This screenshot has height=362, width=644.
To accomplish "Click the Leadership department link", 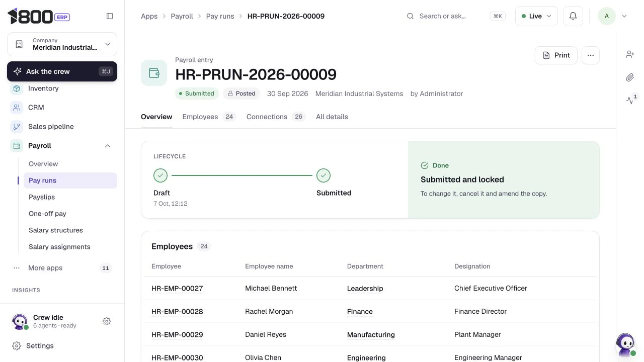I will point(365,289).
